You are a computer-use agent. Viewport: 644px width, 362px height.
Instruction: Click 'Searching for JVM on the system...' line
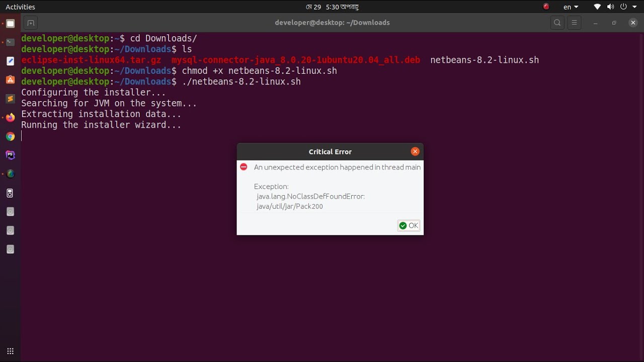coord(109,103)
